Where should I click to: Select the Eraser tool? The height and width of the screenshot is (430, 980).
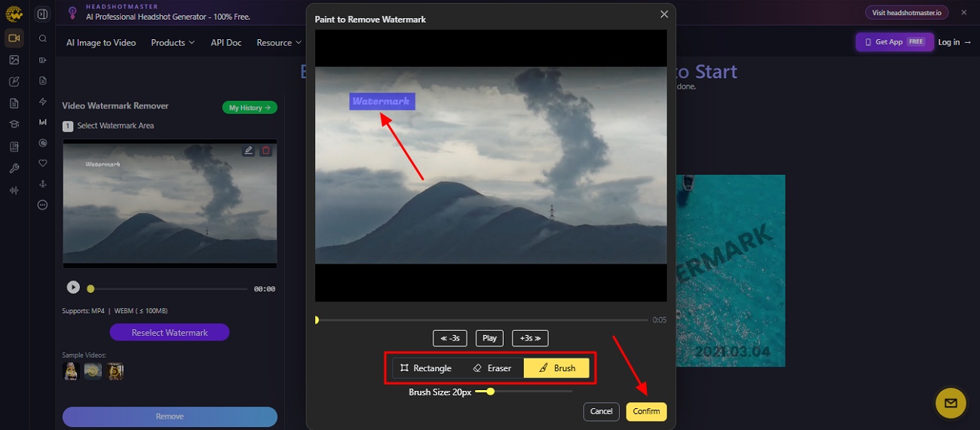(492, 368)
